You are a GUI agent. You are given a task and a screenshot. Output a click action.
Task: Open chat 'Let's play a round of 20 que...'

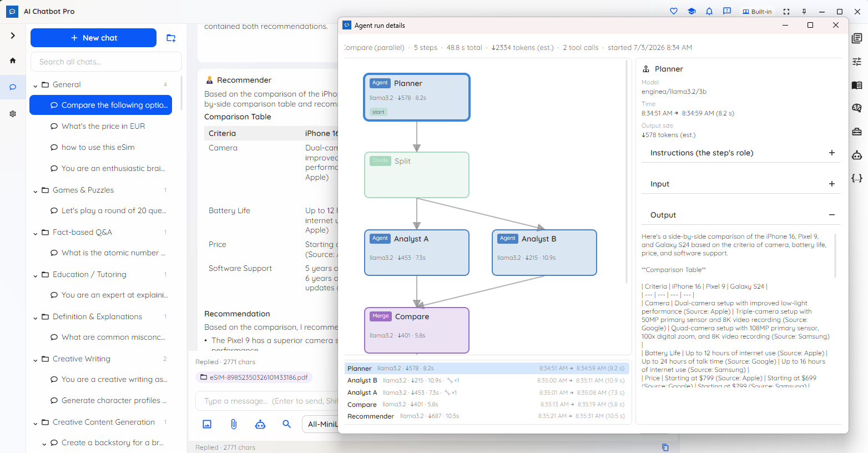coord(100,210)
